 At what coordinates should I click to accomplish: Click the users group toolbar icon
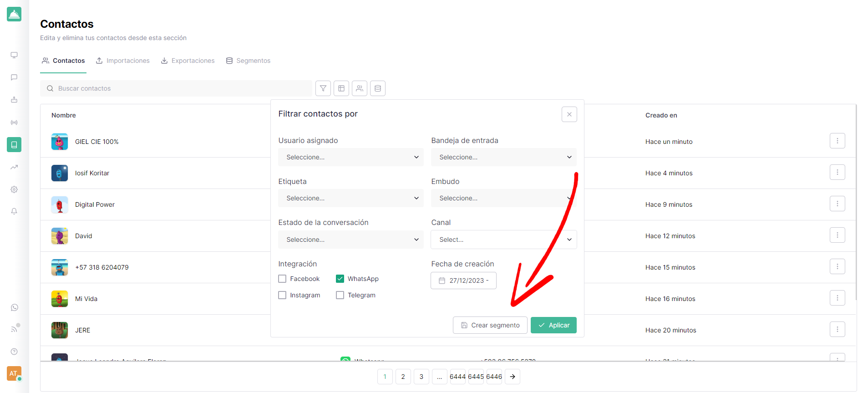(360, 88)
